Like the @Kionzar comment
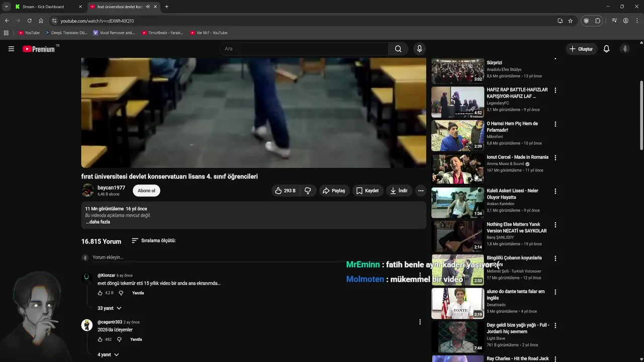 [x=100, y=293]
